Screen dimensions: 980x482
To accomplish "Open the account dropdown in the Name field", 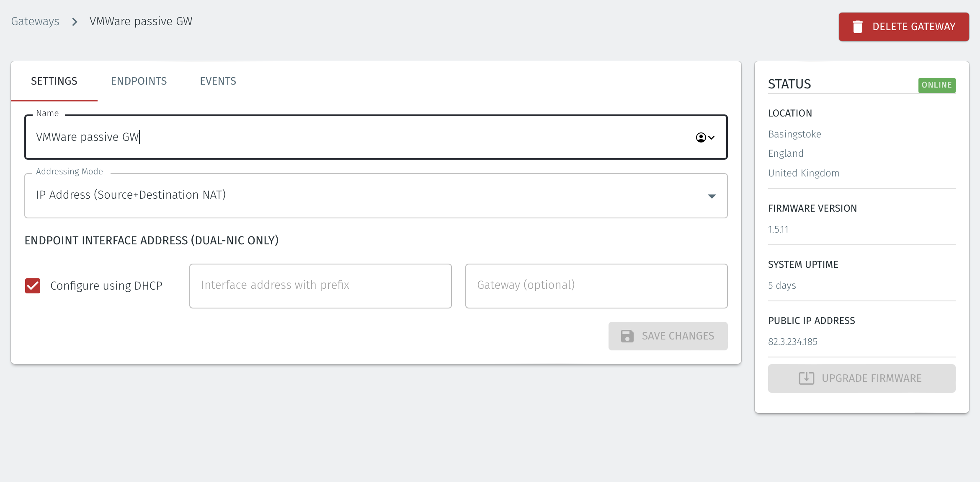I will pyautogui.click(x=705, y=137).
